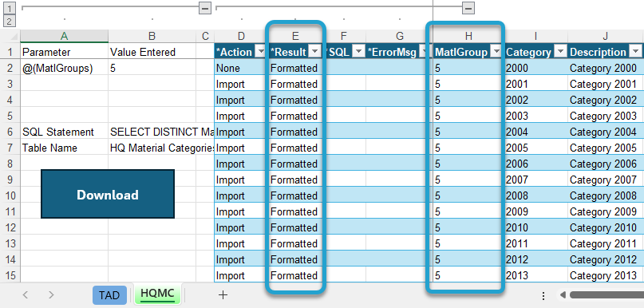Open the *Action filter dropdown
This screenshot has width=644, height=308.
tap(260, 52)
